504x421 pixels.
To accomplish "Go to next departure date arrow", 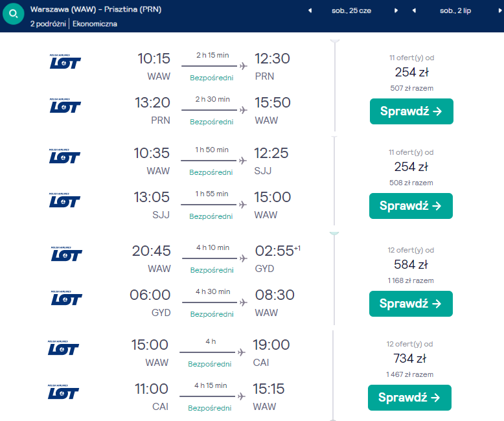I will pos(396,10).
